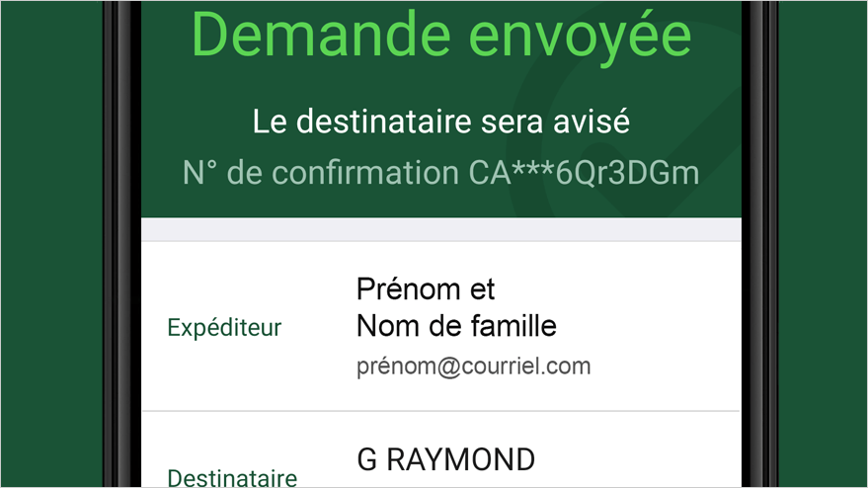Select the Demande envoyée heading
This screenshot has width=868, height=488.
point(441,36)
